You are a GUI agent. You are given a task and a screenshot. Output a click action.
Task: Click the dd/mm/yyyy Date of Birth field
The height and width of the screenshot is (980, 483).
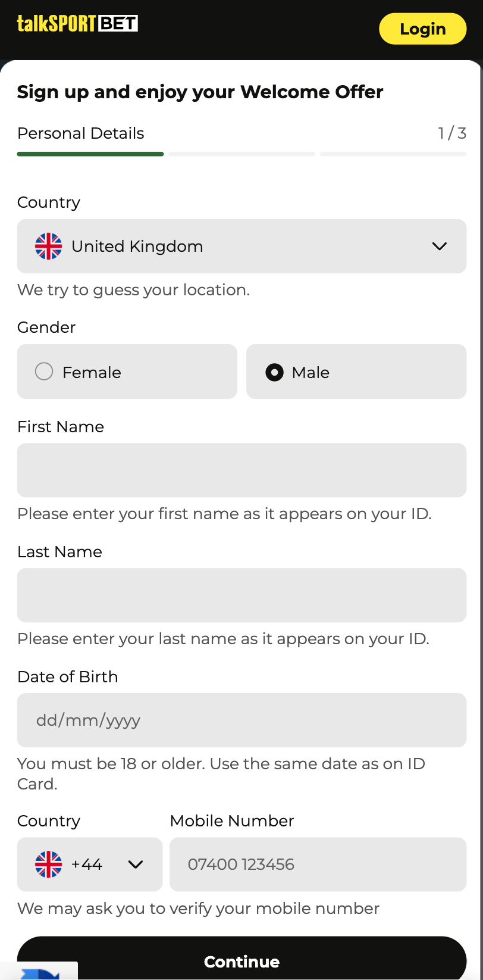click(x=241, y=720)
